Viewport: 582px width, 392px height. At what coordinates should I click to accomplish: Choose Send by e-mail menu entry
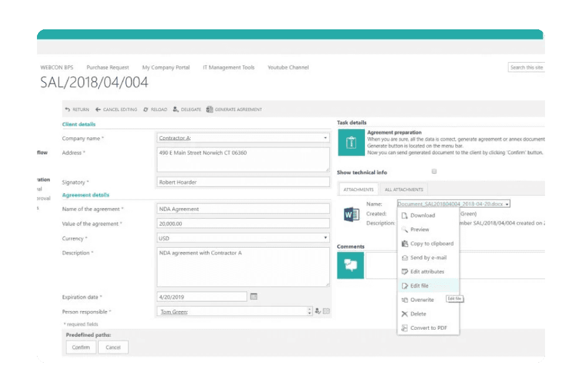(428, 258)
